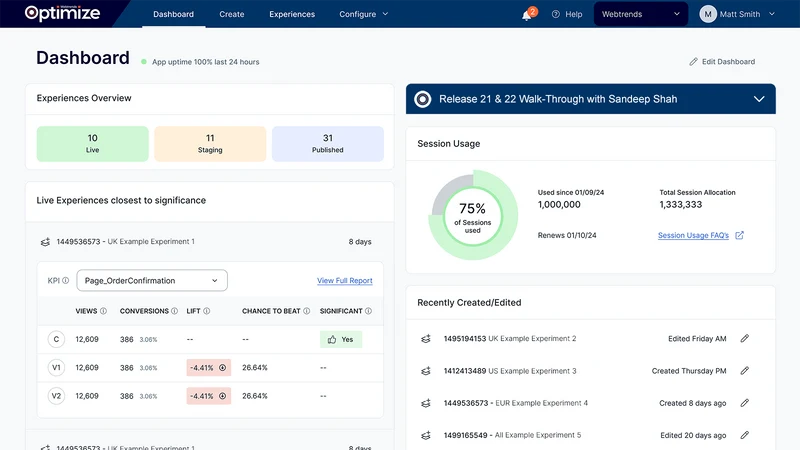Click the 26.64% chance to beat for V1
The height and width of the screenshot is (450, 800).
pos(255,368)
